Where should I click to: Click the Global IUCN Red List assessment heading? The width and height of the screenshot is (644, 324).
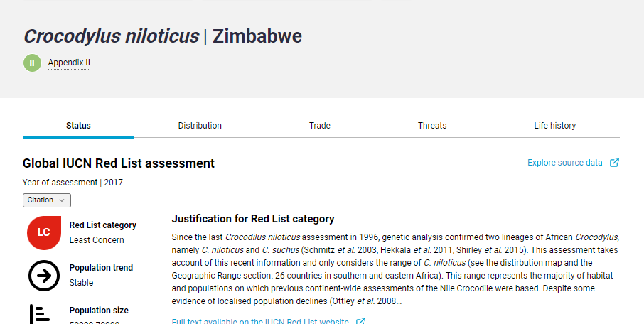[119, 163]
